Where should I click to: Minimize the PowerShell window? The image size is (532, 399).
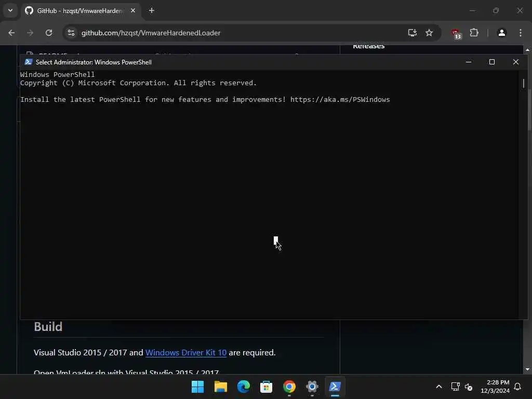point(469,62)
